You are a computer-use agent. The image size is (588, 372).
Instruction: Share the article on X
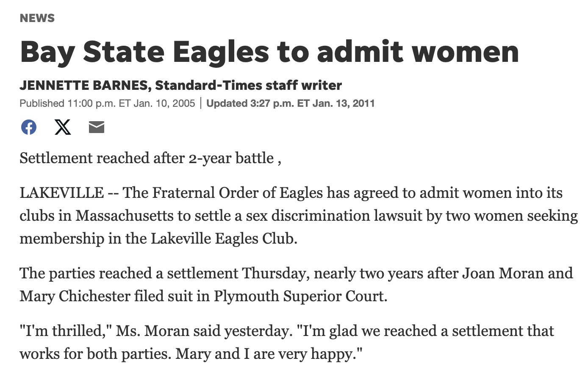(63, 127)
